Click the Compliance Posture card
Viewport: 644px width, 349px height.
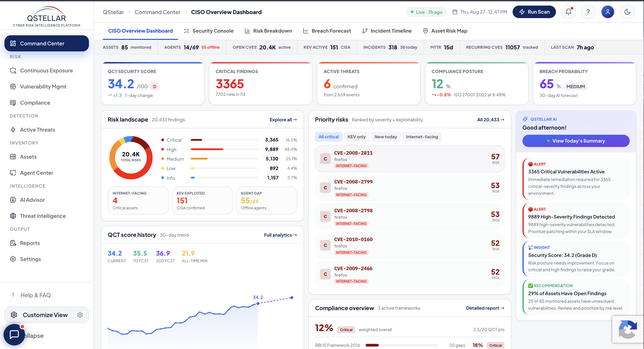coord(476,83)
